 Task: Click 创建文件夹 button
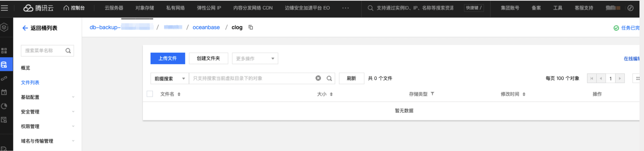[208, 58]
